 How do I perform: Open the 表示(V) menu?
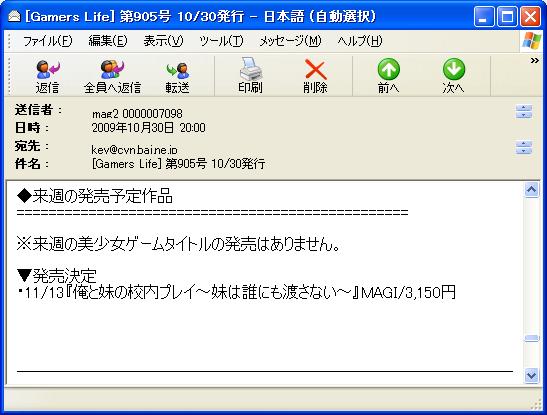pos(163,41)
